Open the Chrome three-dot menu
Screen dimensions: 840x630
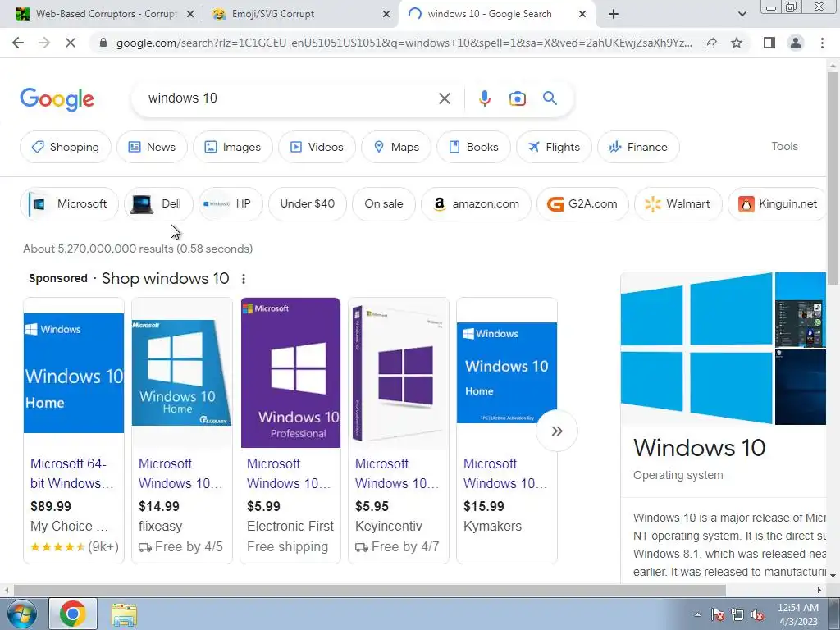pyautogui.click(x=822, y=43)
